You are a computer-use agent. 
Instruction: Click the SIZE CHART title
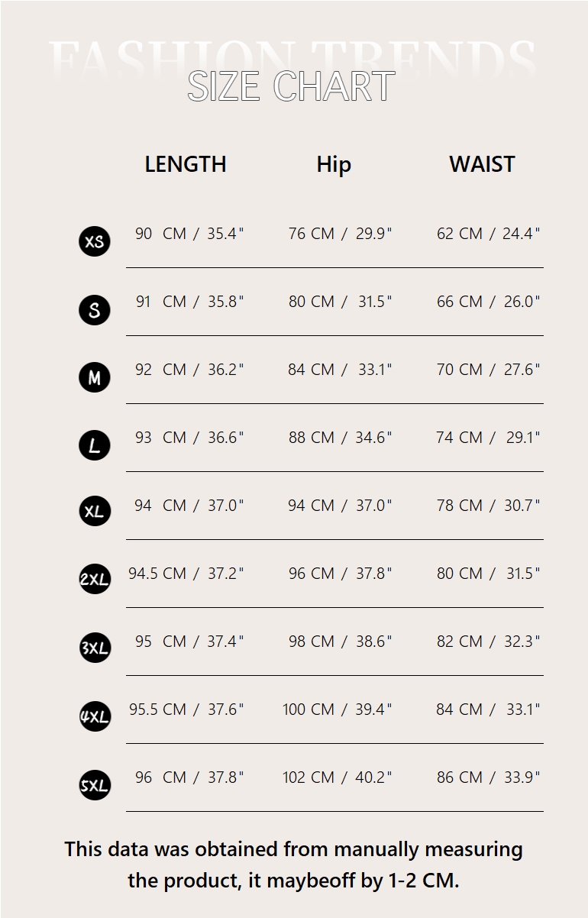pyautogui.click(x=292, y=86)
